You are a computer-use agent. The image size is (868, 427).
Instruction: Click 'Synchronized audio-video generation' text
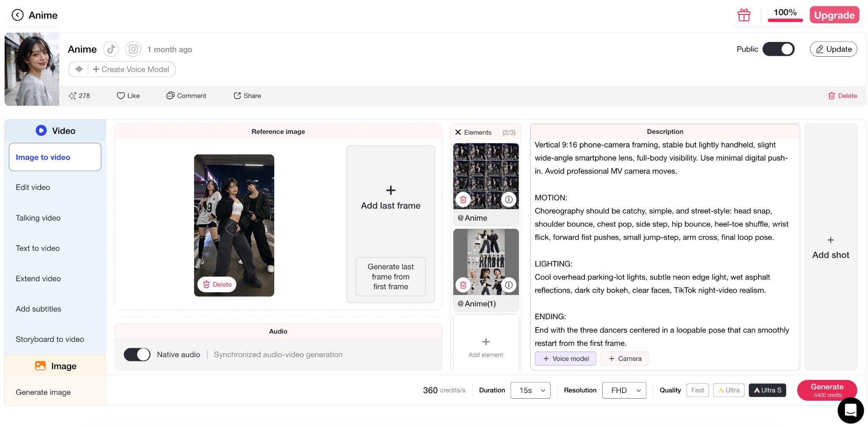tap(278, 355)
